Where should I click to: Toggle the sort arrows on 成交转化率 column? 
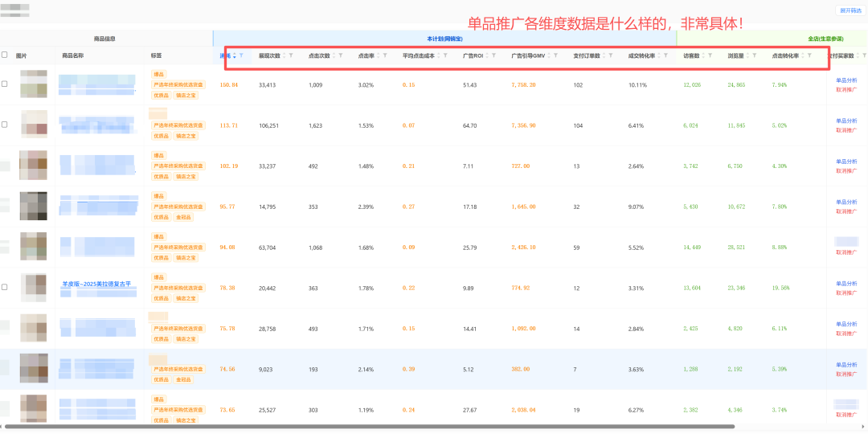(x=659, y=55)
